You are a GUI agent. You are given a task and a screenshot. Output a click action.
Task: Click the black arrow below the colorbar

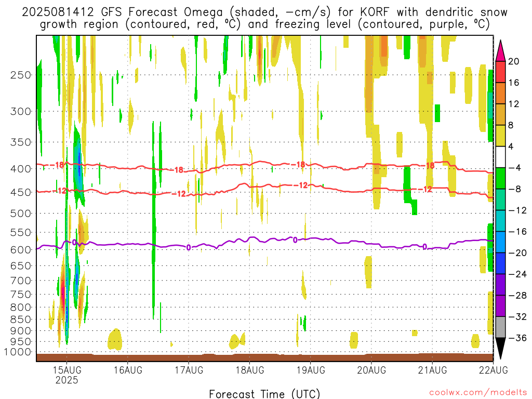pos(500,349)
